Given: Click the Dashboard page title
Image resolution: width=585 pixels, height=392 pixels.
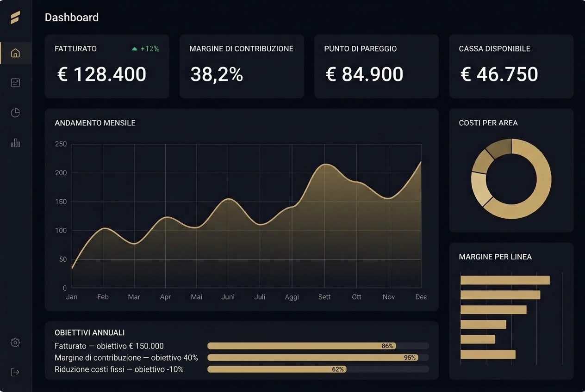Looking at the screenshot, I should [72, 18].
